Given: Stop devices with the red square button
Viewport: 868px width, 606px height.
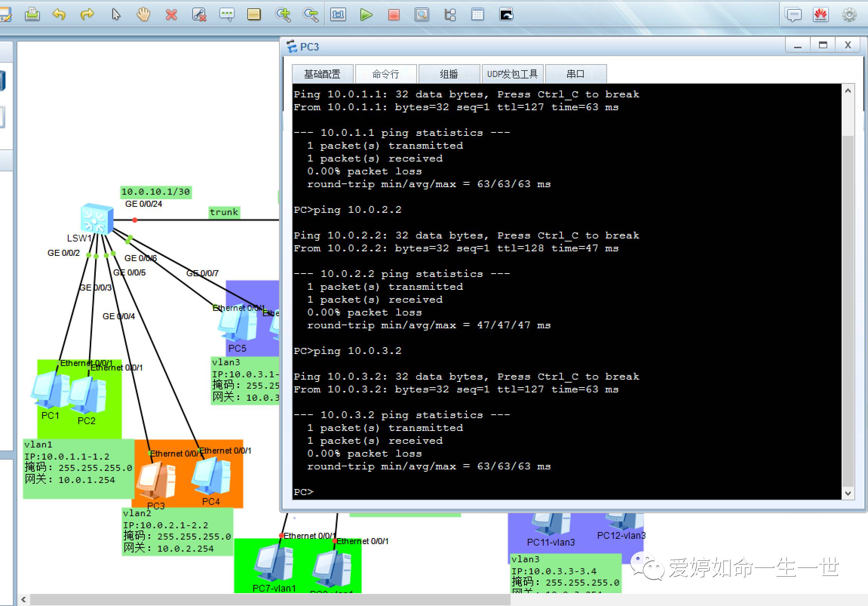Looking at the screenshot, I should pyautogui.click(x=394, y=15).
